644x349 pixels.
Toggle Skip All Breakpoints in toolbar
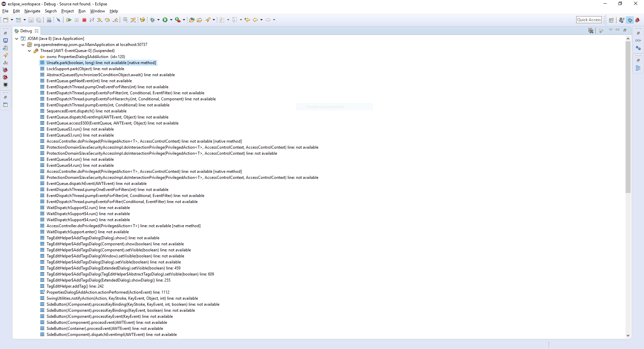[58, 20]
